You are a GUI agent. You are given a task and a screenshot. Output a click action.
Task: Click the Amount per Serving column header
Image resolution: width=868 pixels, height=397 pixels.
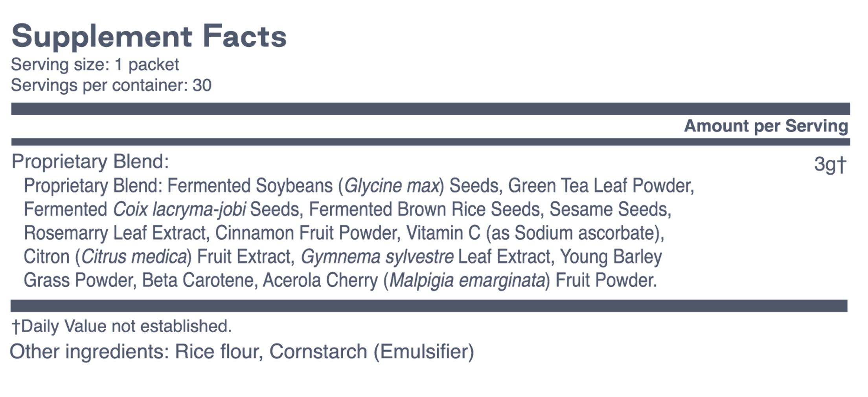coord(766,126)
